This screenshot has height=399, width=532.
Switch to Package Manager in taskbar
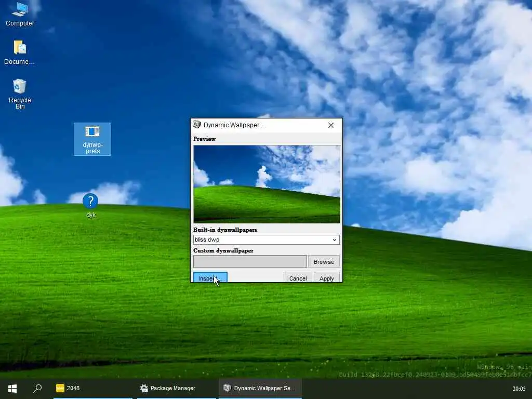point(177,388)
